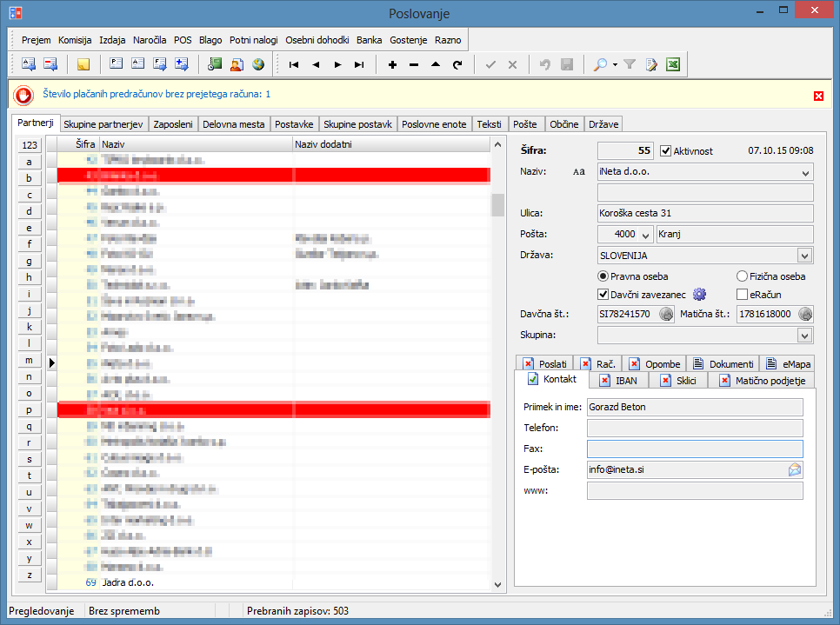The height and width of the screenshot is (625, 840).
Task: Click the 123 filter button
Action: (29, 146)
